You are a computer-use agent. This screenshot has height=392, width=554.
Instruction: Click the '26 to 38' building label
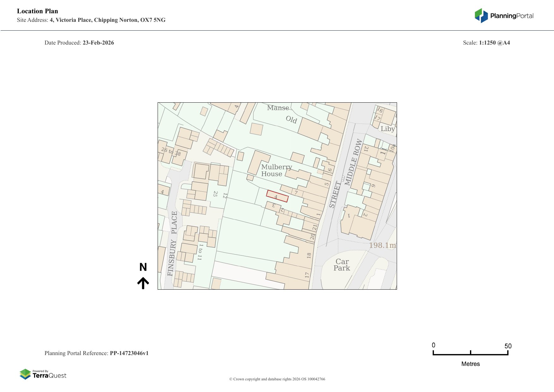(171, 152)
